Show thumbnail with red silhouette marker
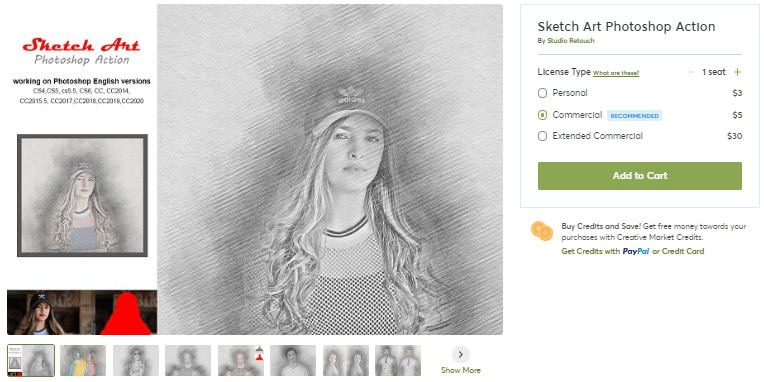764x382 pixels. [241, 361]
